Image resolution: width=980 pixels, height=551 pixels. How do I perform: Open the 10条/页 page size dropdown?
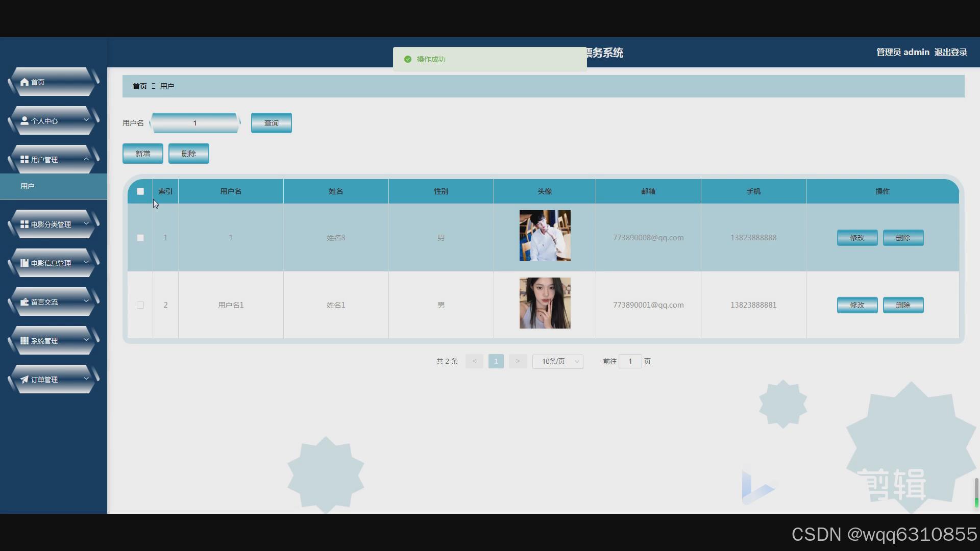557,361
